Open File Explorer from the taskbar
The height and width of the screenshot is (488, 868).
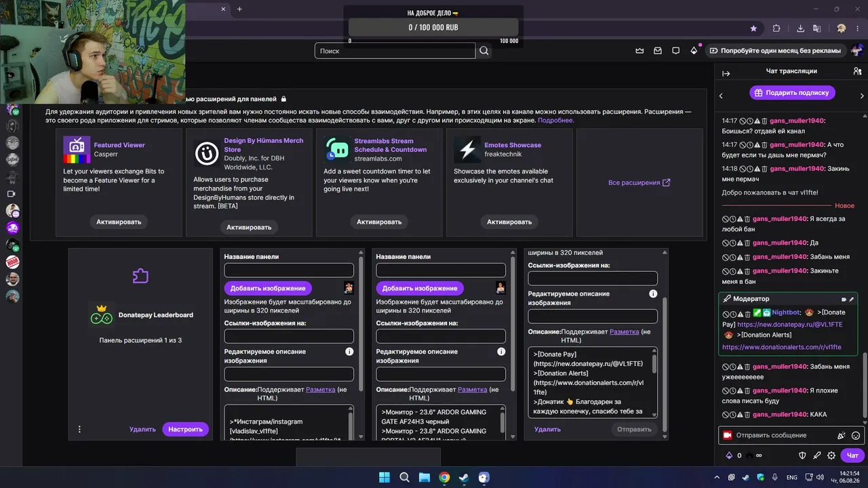(x=424, y=477)
